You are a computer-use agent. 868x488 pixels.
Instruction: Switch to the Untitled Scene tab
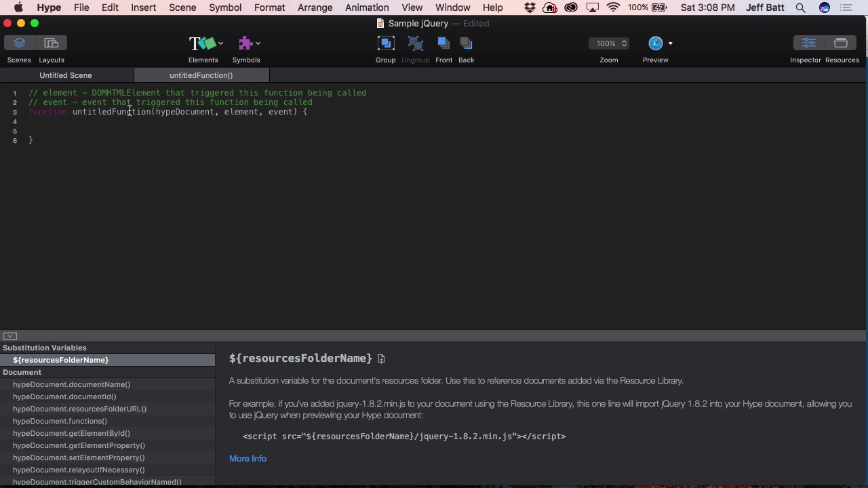click(66, 75)
